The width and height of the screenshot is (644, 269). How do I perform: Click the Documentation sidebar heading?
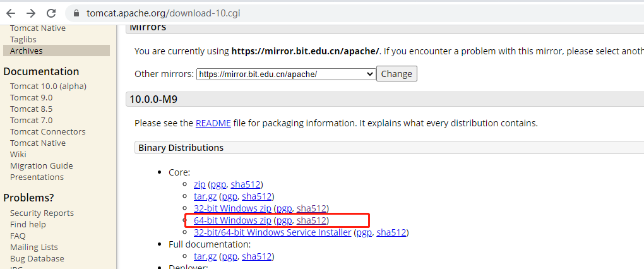pyautogui.click(x=41, y=71)
